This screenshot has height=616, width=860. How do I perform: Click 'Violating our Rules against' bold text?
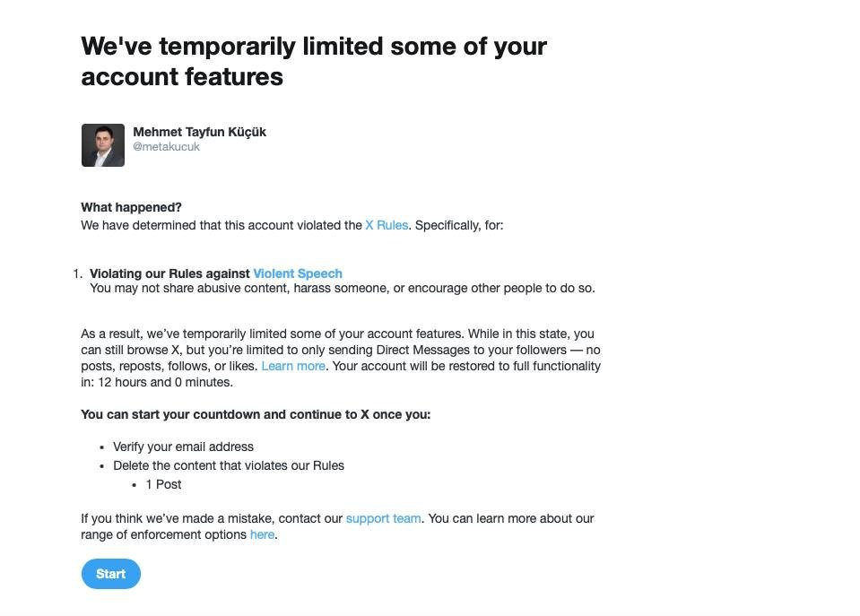pyautogui.click(x=170, y=273)
